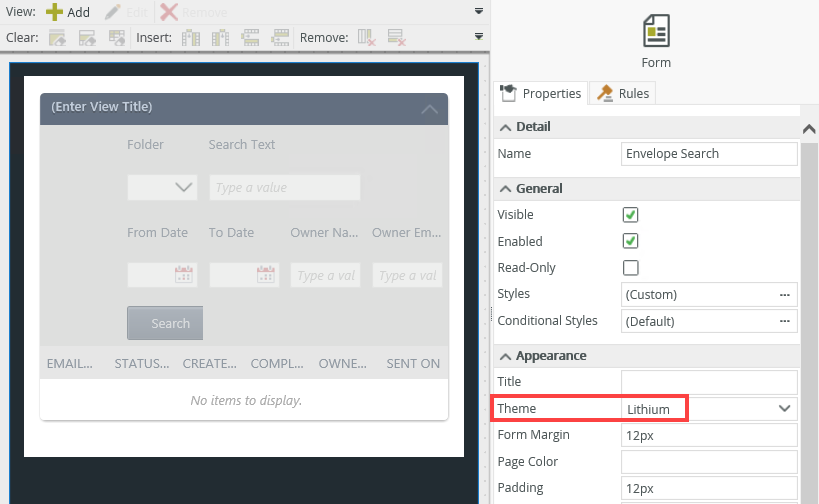Collapse the Appearance section

click(x=505, y=356)
